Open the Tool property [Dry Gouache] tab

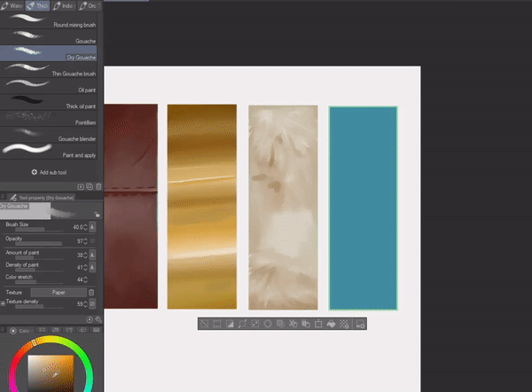click(42, 198)
